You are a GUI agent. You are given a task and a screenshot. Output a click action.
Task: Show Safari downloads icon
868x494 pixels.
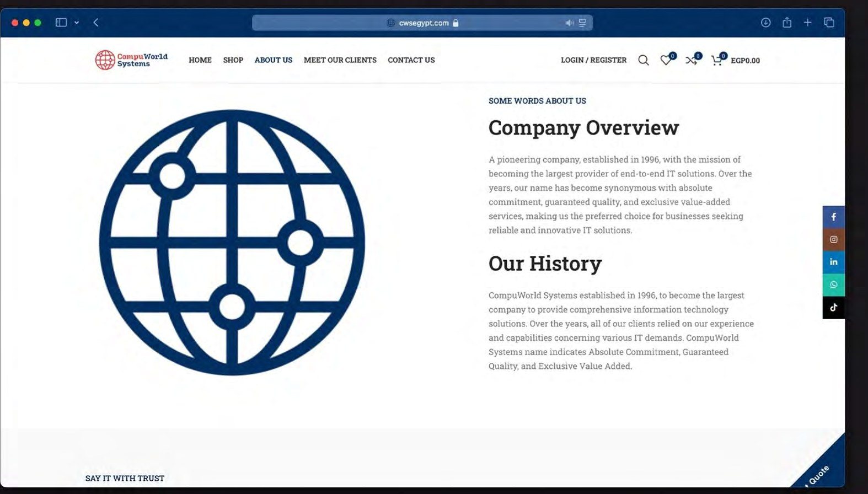(x=765, y=23)
